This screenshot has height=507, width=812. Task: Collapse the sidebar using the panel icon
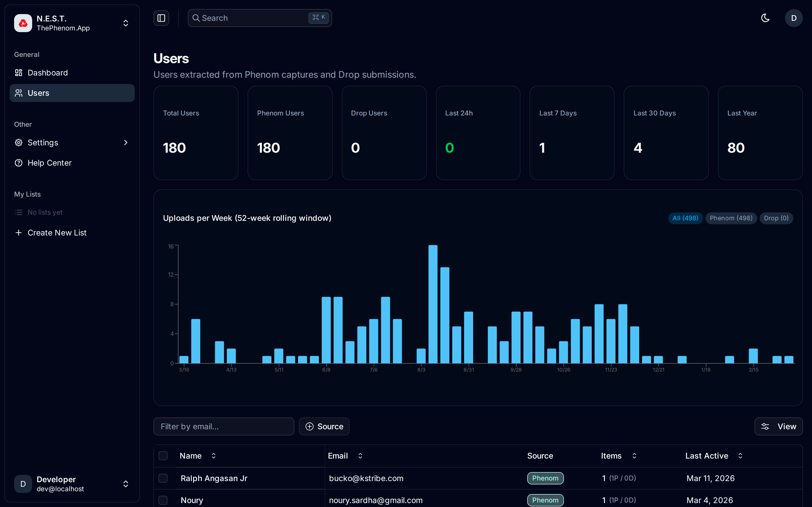[x=161, y=18]
